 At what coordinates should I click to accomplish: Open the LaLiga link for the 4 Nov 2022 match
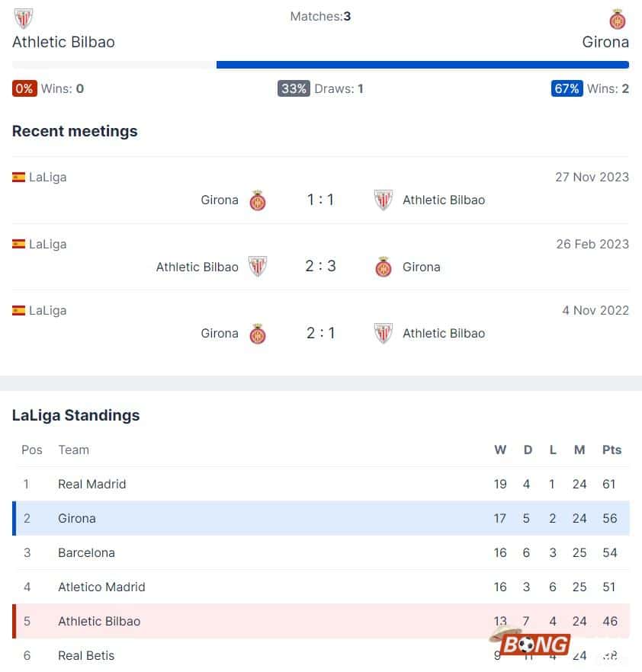pos(47,310)
